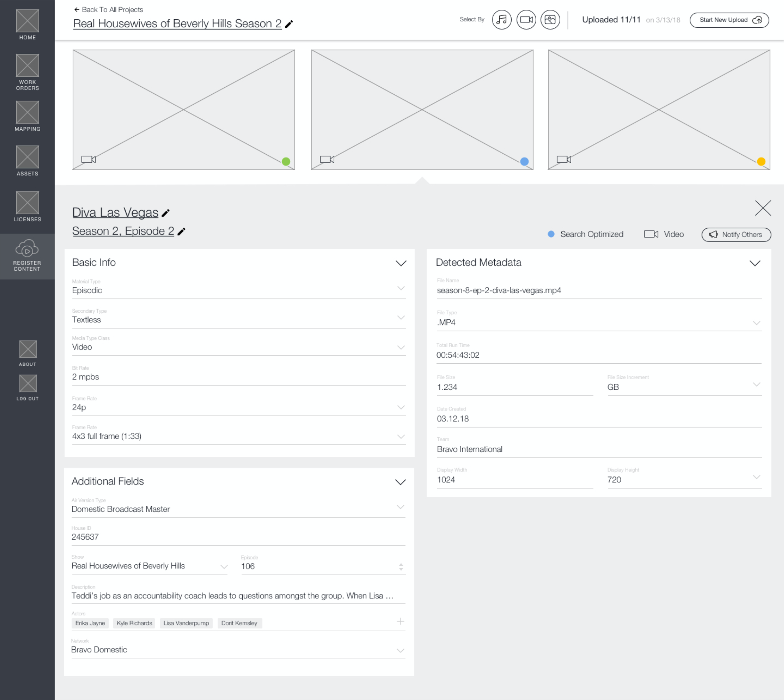Add actor with the plus icon
This screenshot has height=700, width=784.
pyautogui.click(x=401, y=622)
